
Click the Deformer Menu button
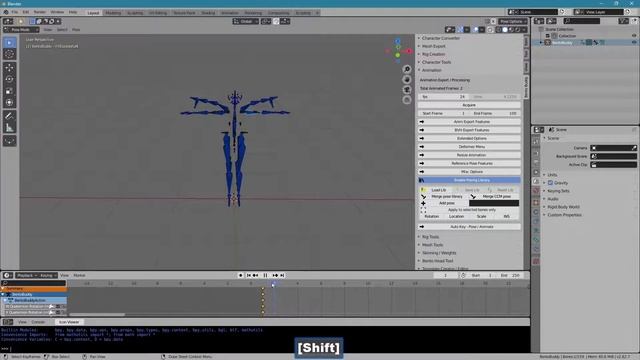[469, 147]
